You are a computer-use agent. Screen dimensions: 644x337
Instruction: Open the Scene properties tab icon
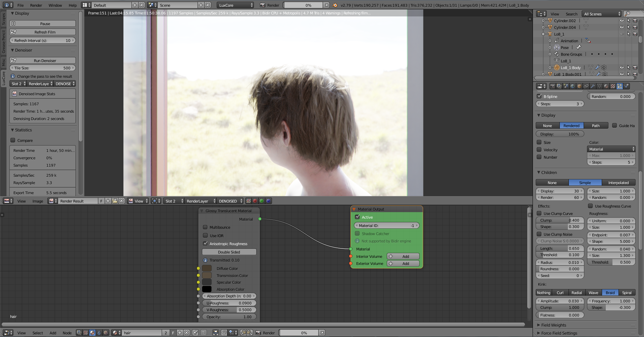(x=566, y=86)
